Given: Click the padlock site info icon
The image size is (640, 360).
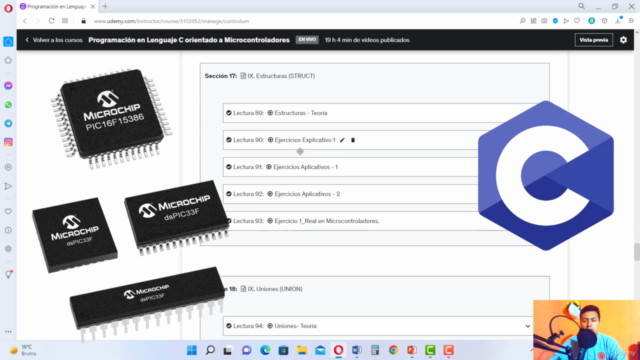Looking at the screenshot, I should pos(84,21).
